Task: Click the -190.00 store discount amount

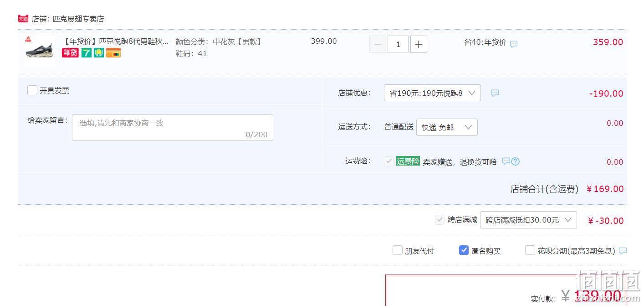Action: [606, 93]
